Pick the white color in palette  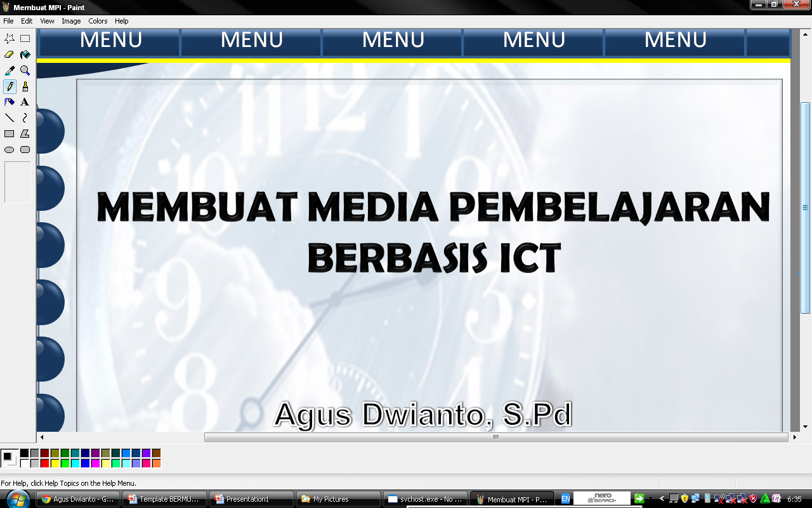(x=24, y=464)
